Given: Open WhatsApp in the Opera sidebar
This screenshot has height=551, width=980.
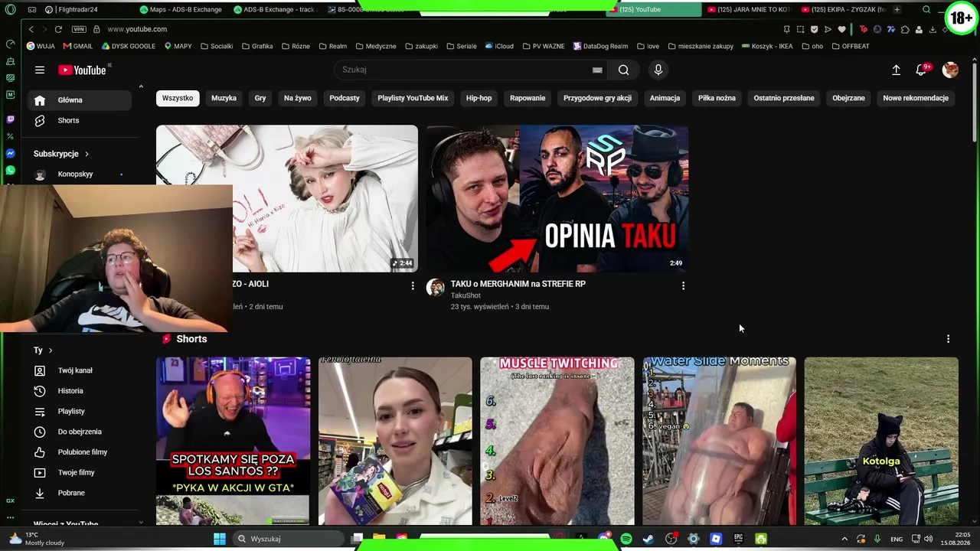Looking at the screenshot, I should tap(10, 171).
